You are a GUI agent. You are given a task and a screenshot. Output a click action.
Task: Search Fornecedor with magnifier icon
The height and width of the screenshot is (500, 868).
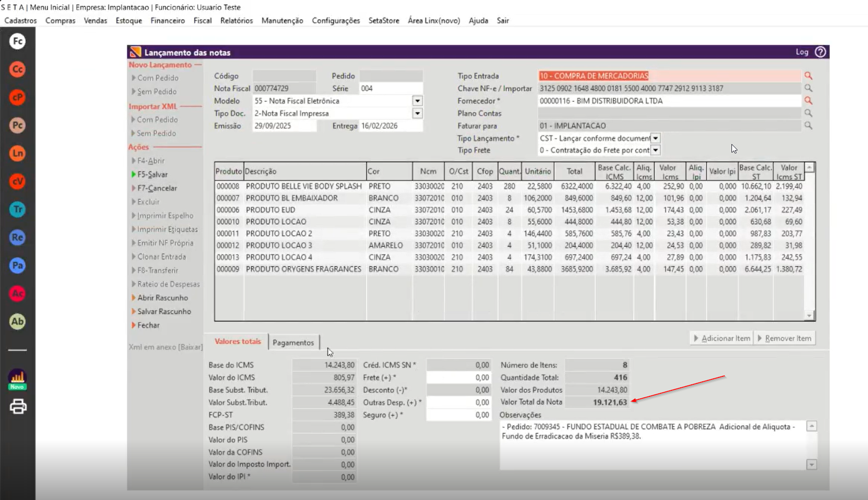808,101
